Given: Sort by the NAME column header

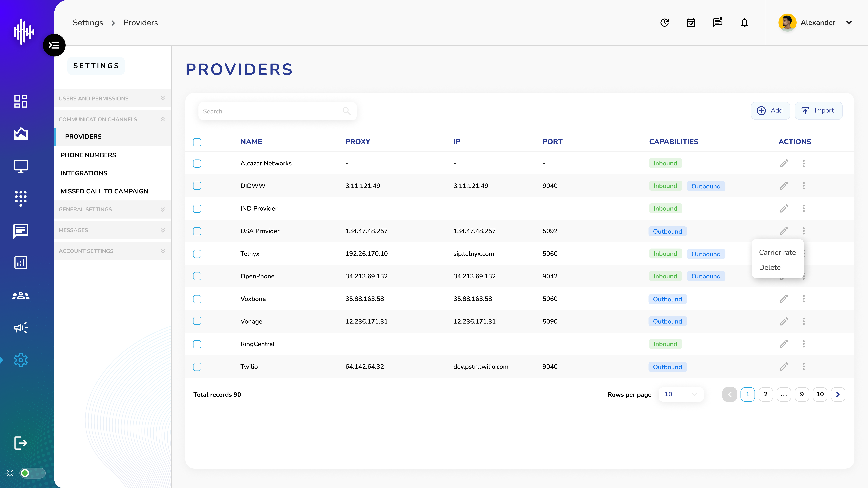Looking at the screenshot, I should [x=251, y=142].
